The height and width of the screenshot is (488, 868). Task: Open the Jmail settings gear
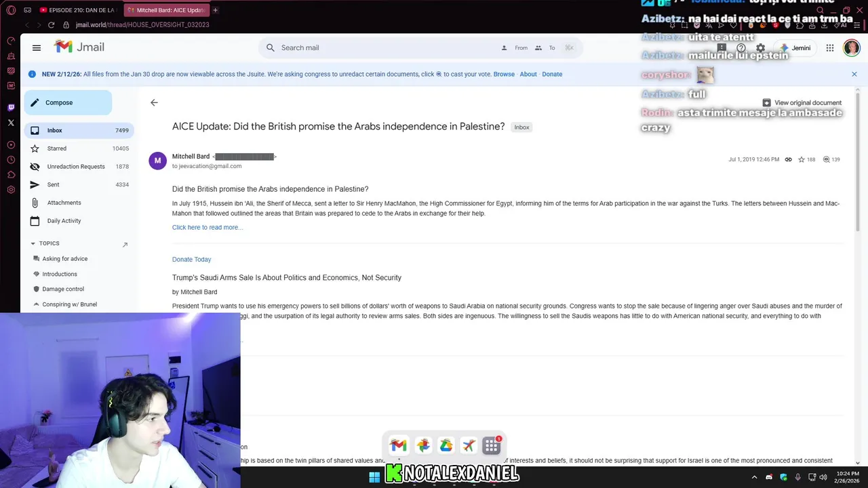point(760,47)
